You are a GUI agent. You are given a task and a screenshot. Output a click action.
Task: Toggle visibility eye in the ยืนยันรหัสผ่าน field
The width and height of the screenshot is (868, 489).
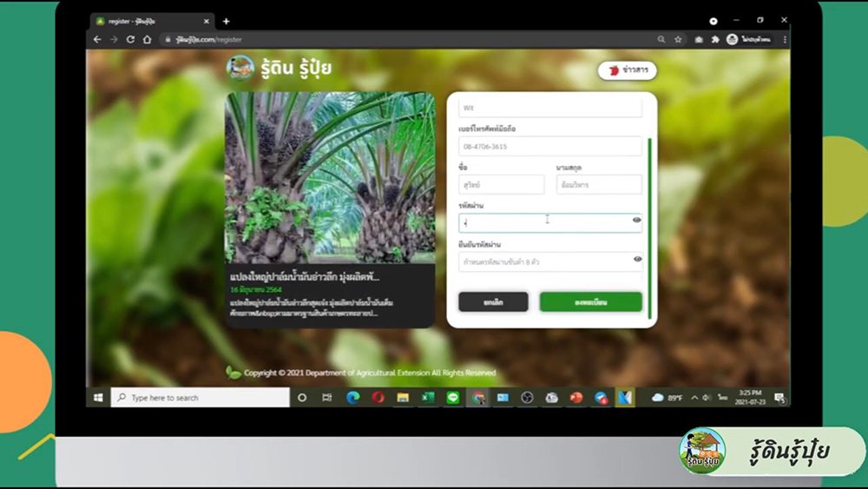637,260
